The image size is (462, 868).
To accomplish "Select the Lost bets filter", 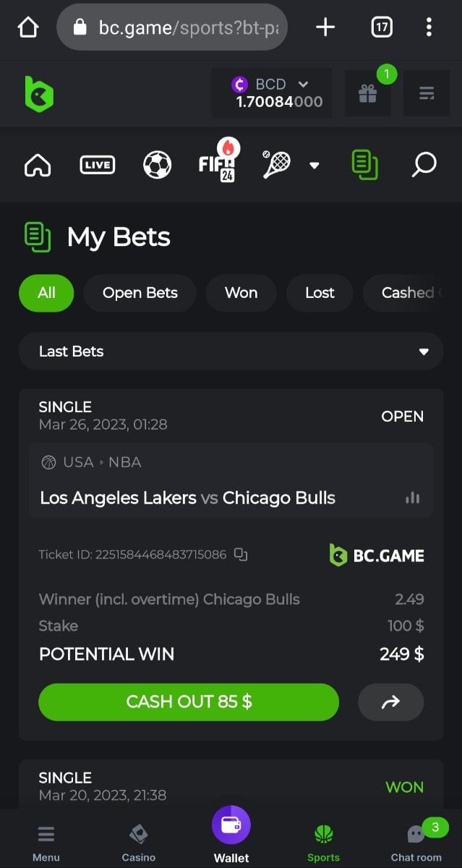I will coord(320,293).
